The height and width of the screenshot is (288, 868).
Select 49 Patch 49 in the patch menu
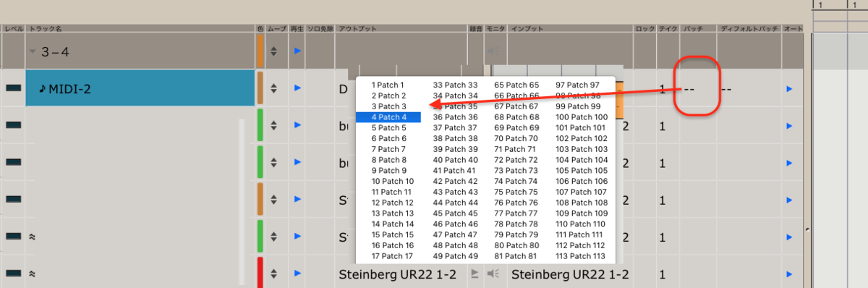coord(455,256)
